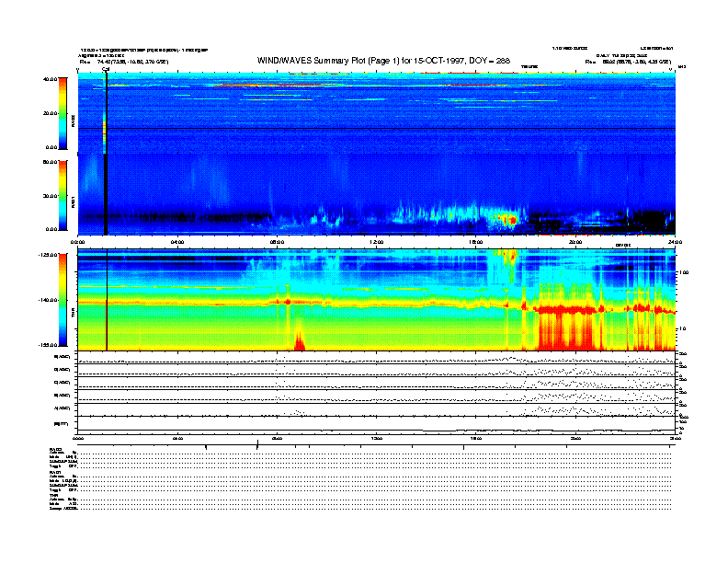Viewport: 728px width, 563px height.
Task: Click the 24:00 tick label under RAD1 panel
Action: [675, 242]
